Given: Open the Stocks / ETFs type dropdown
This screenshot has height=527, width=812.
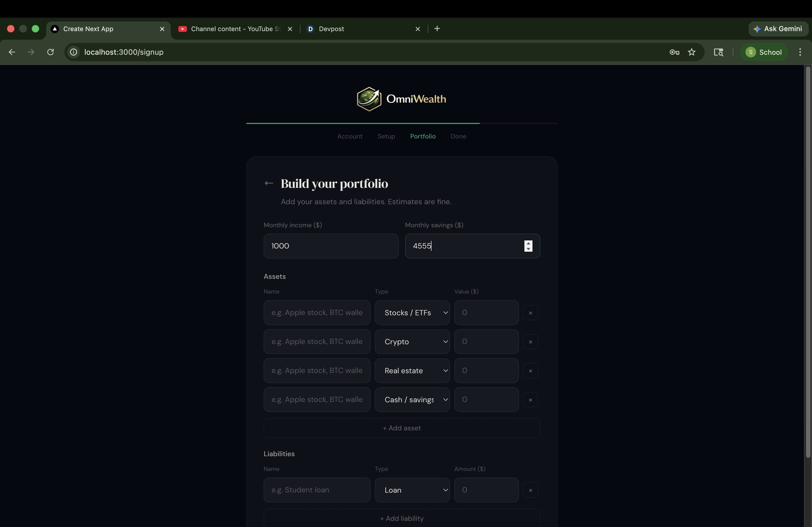Looking at the screenshot, I should point(412,313).
